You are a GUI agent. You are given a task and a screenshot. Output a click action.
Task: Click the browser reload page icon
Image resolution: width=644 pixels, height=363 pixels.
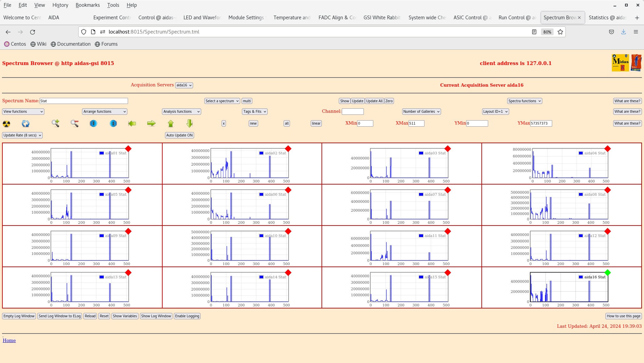(x=33, y=32)
